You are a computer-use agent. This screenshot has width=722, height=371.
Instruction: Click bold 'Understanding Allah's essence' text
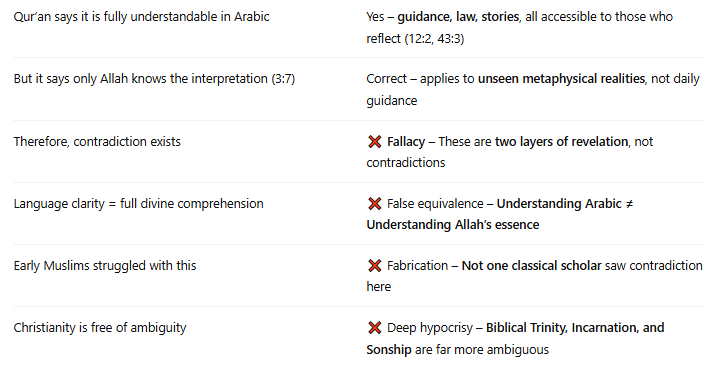[453, 225]
